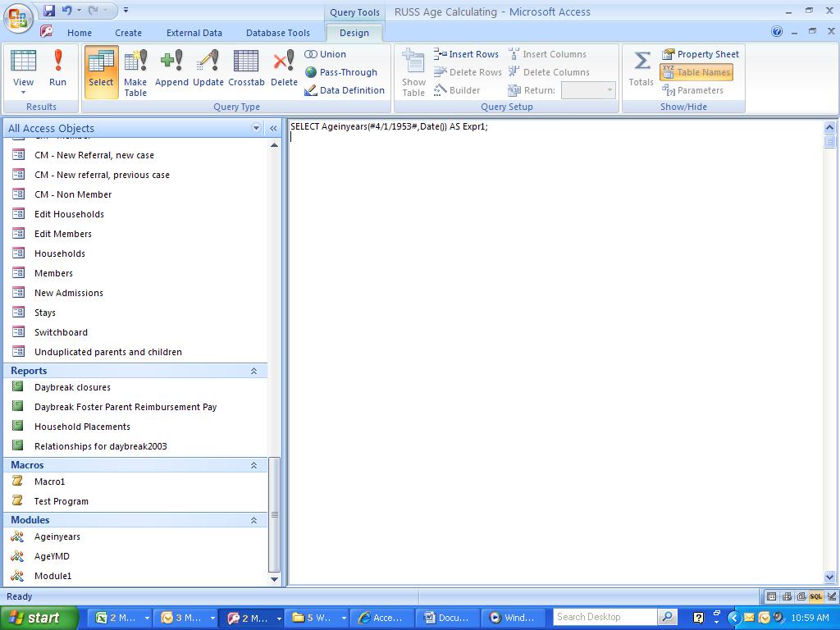Open the undo history dropdown arrow
This screenshot has height=630, width=840.
pos(80,10)
